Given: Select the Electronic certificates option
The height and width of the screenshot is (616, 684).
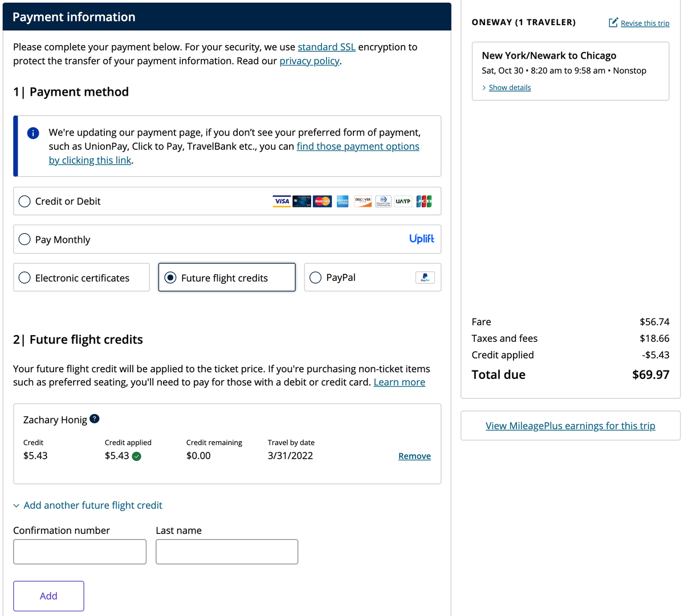Looking at the screenshot, I should (24, 278).
